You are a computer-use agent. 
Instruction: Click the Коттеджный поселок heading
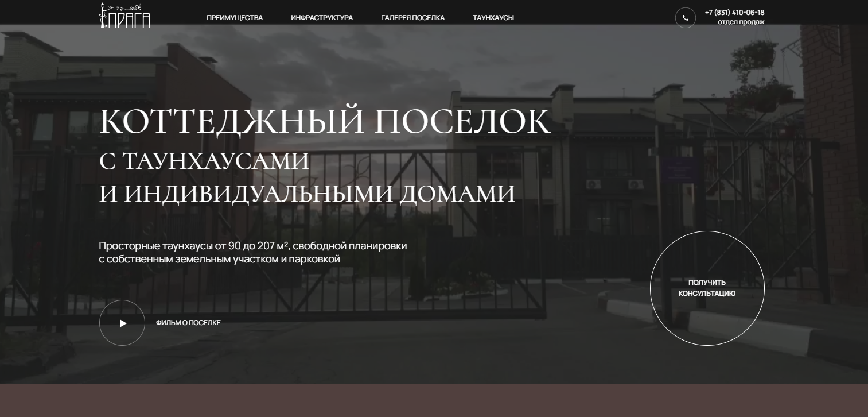coord(325,121)
